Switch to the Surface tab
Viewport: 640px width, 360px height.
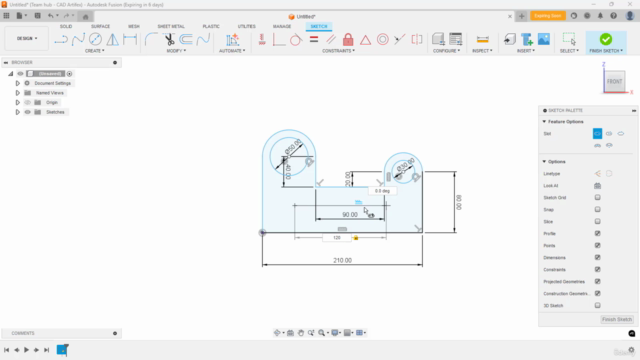point(100,26)
